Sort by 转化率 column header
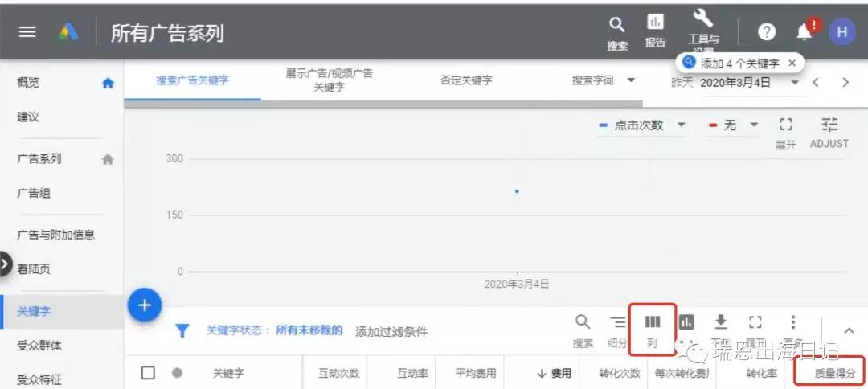868x389 pixels. pos(762,374)
